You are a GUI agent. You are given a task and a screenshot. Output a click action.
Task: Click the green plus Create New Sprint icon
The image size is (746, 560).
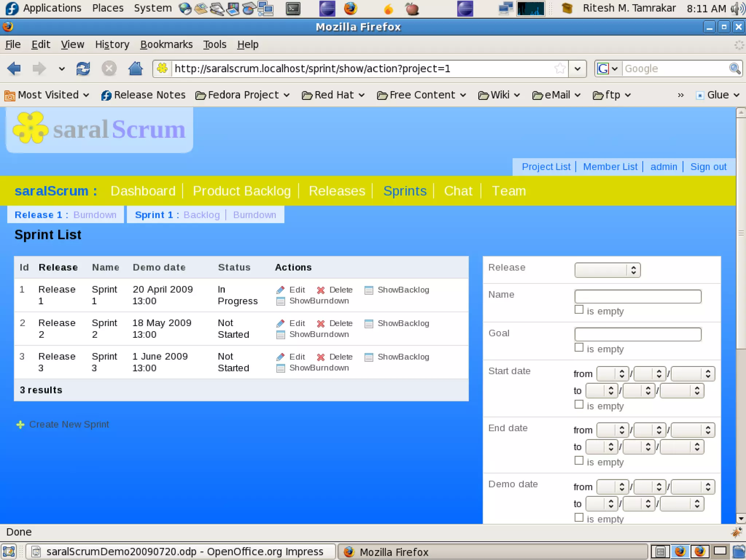20,425
